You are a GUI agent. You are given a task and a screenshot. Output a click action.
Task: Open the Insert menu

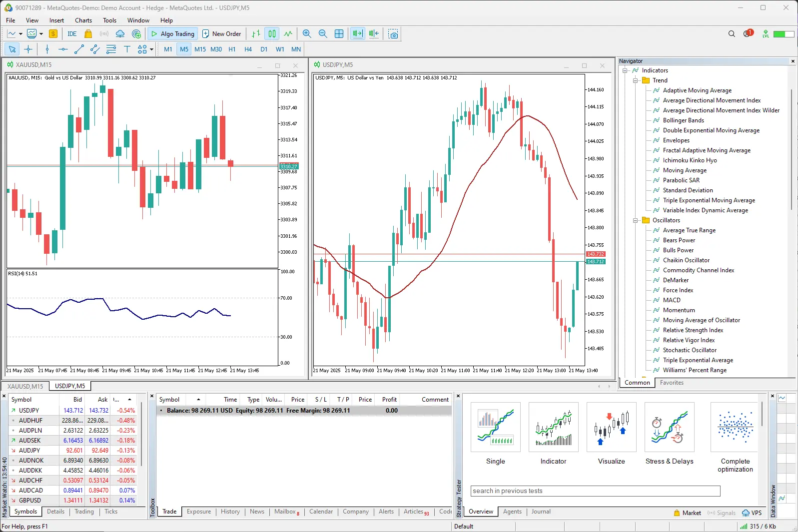(56, 20)
